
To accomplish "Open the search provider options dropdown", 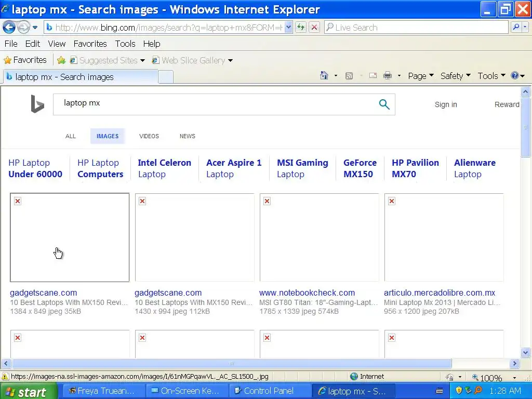I will (525, 28).
